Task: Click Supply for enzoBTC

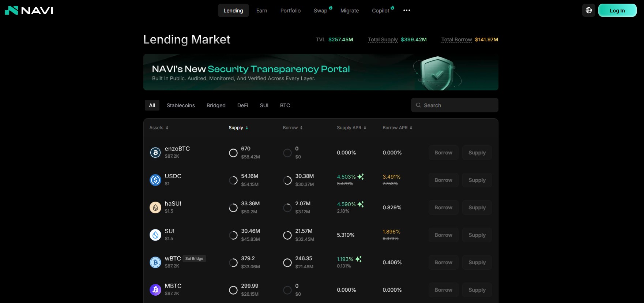Action: (477, 153)
